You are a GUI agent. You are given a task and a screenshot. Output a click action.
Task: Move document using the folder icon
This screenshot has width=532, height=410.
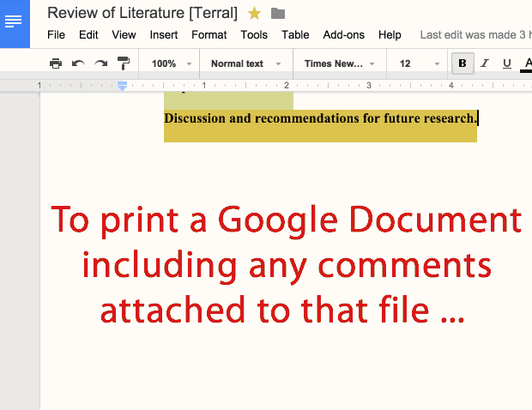[x=278, y=14]
